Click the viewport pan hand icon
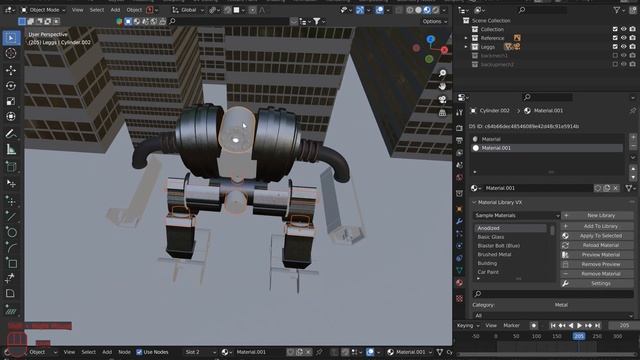The image size is (640, 360). pyautogui.click(x=442, y=86)
